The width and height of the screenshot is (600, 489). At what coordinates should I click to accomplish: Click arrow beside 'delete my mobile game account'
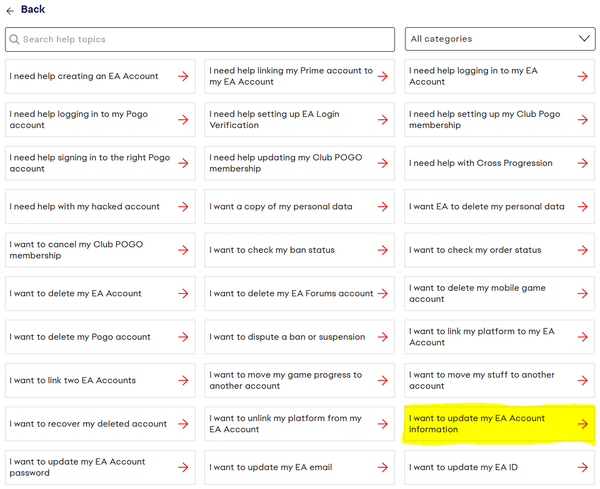(582, 293)
